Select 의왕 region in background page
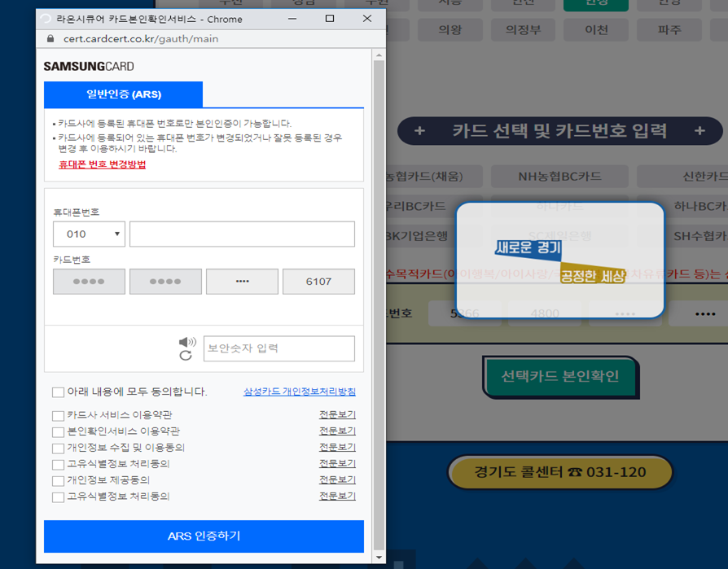The height and width of the screenshot is (569, 728). pyautogui.click(x=450, y=29)
